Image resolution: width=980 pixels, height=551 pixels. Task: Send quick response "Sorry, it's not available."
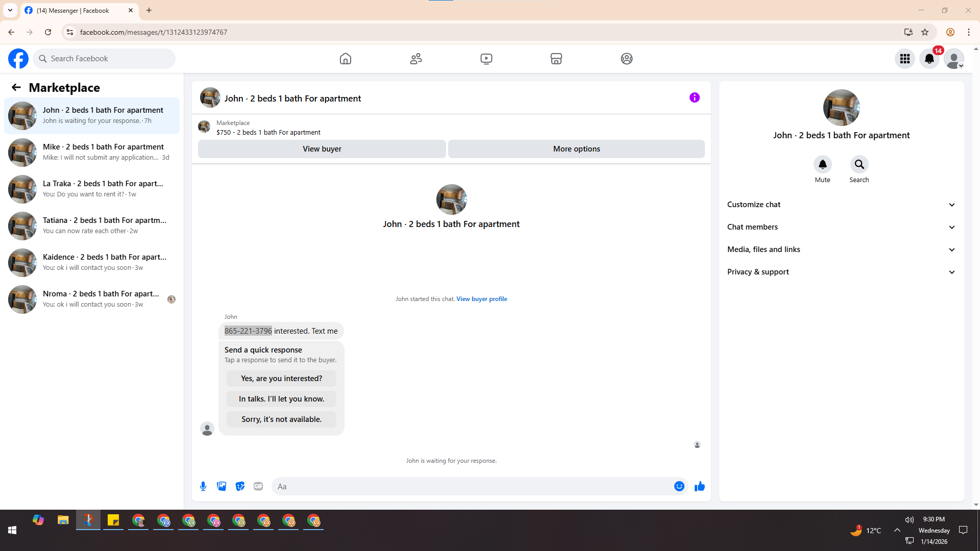click(x=281, y=419)
